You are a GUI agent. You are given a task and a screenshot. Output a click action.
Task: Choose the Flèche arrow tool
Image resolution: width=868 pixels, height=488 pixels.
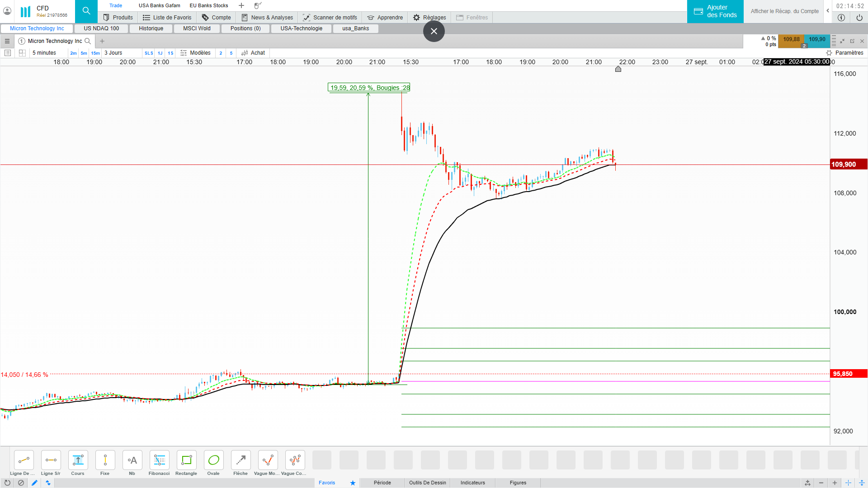click(241, 460)
